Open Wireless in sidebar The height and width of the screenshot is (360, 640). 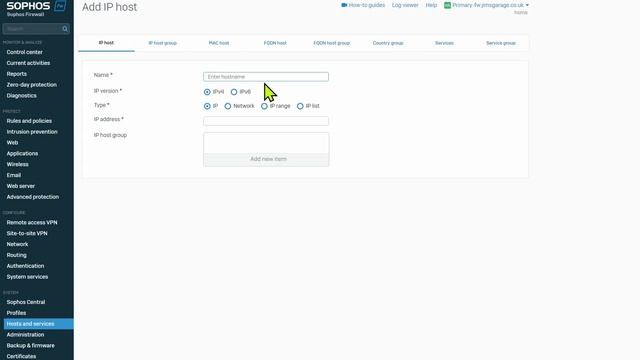(17, 164)
